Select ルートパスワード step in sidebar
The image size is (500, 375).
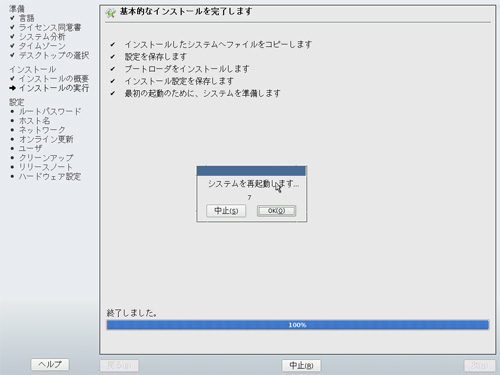(50, 111)
